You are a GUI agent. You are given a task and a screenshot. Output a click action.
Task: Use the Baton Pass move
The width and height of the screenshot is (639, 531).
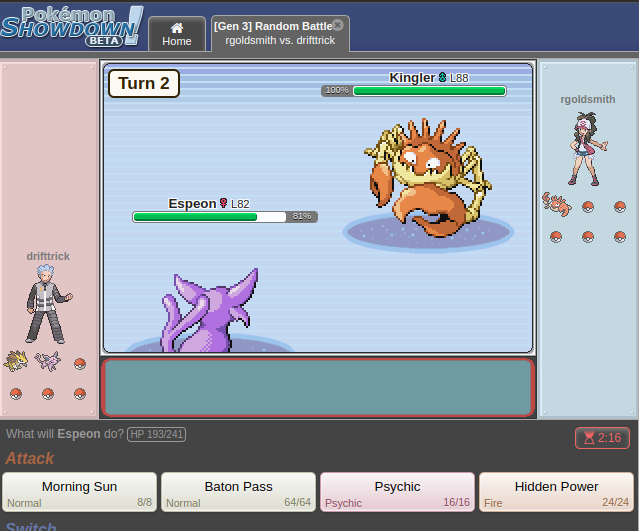(238, 492)
